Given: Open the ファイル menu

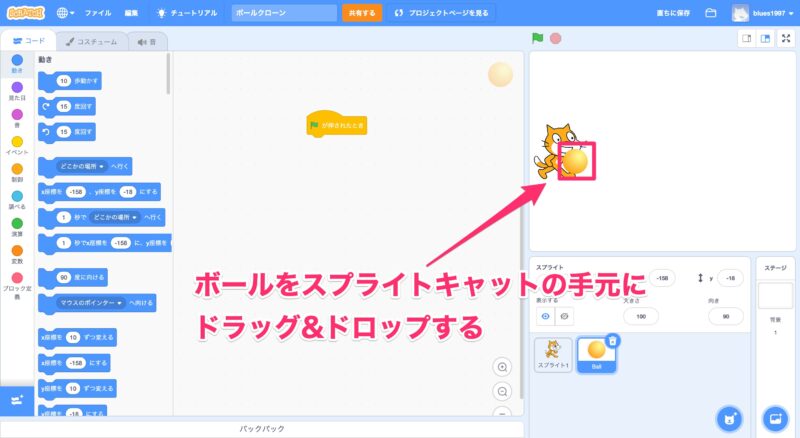Looking at the screenshot, I should [x=98, y=13].
